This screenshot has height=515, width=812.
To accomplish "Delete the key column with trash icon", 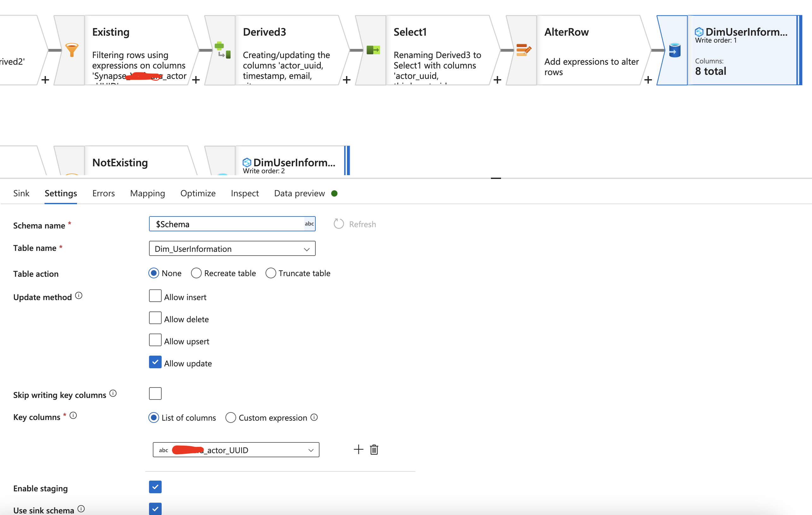I will (x=374, y=450).
